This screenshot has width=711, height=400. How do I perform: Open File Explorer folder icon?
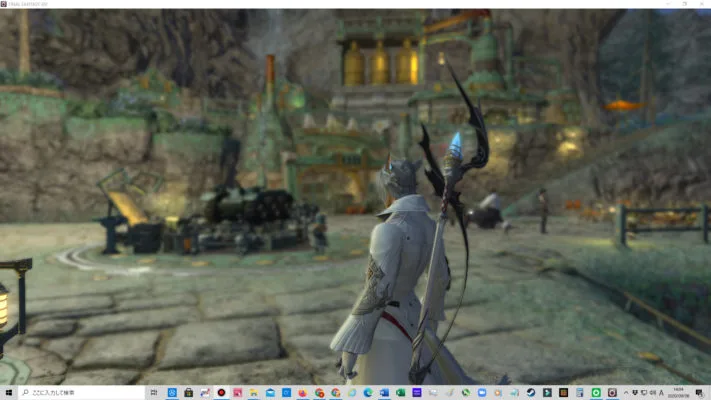click(254, 392)
